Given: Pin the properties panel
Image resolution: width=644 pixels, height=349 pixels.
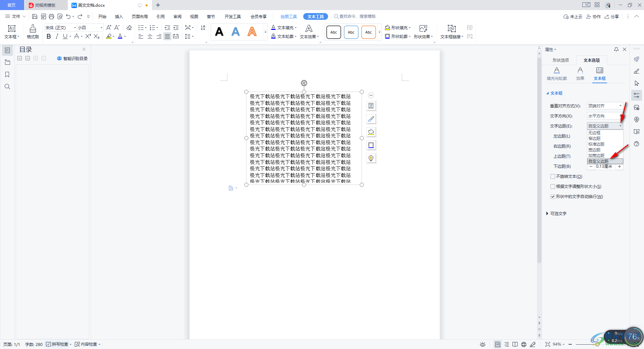Looking at the screenshot, I should (616, 49).
